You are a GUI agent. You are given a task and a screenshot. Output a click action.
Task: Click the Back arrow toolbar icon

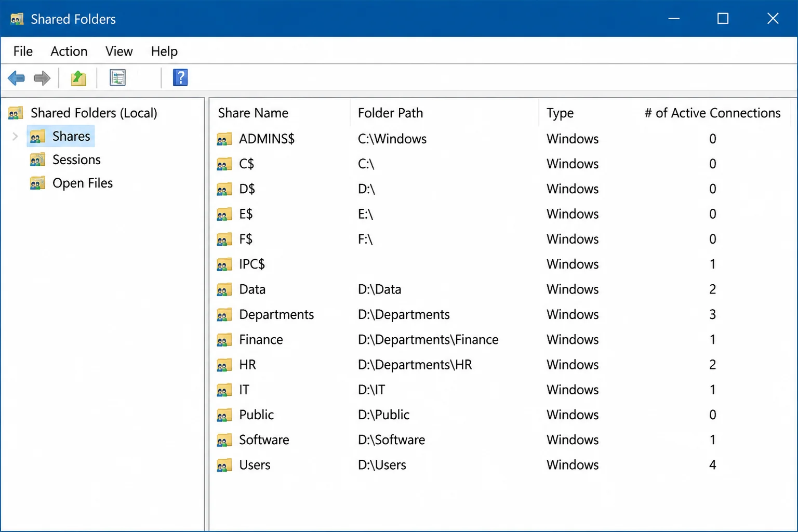coord(16,78)
